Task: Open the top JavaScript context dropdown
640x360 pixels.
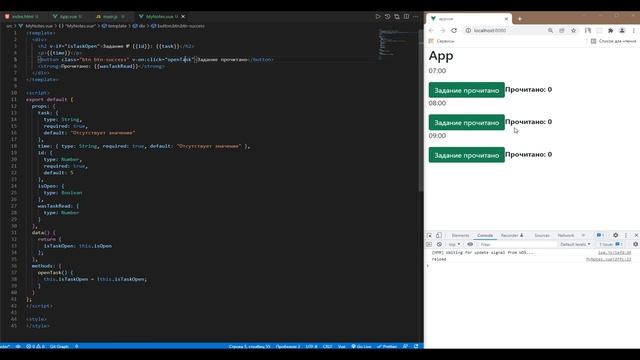Action: pyautogui.click(x=454, y=244)
